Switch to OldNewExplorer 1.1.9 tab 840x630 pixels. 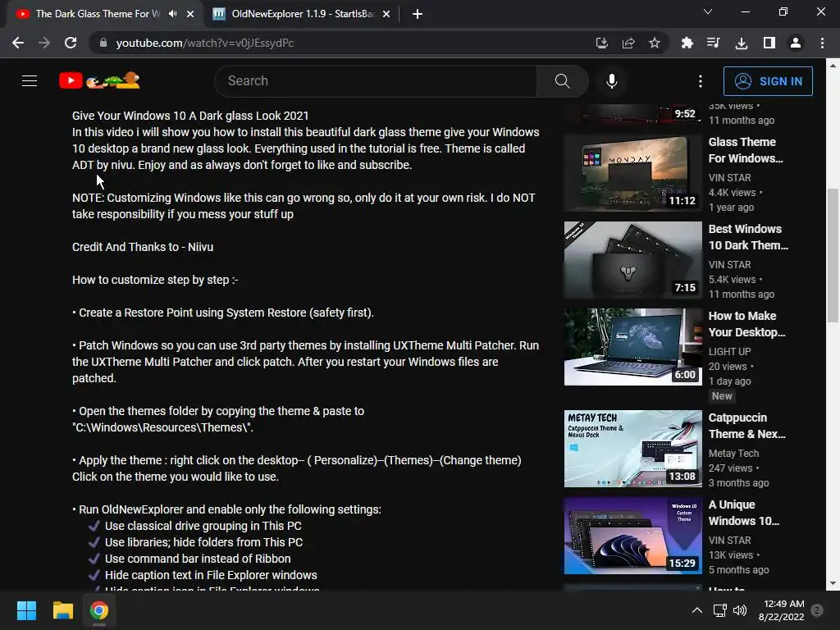[303, 14]
